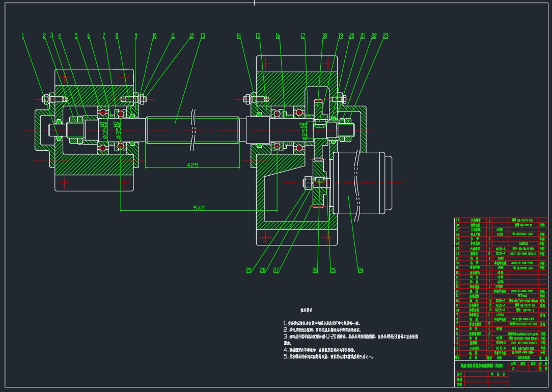Select part callout number 12 at the top
Viewport: 552px width, 392px height.
pyautogui.click(x=191, y=36)
